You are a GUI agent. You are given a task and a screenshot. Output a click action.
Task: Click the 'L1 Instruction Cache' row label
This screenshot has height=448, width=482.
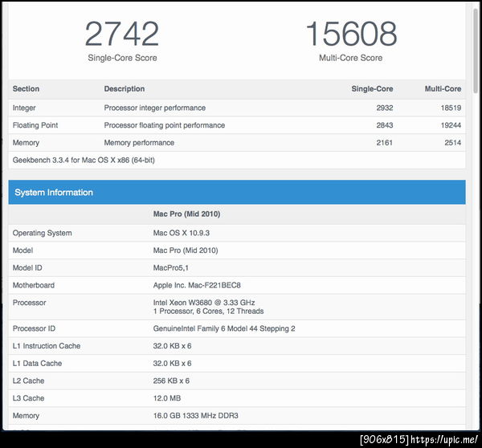(x=47, y=346)
